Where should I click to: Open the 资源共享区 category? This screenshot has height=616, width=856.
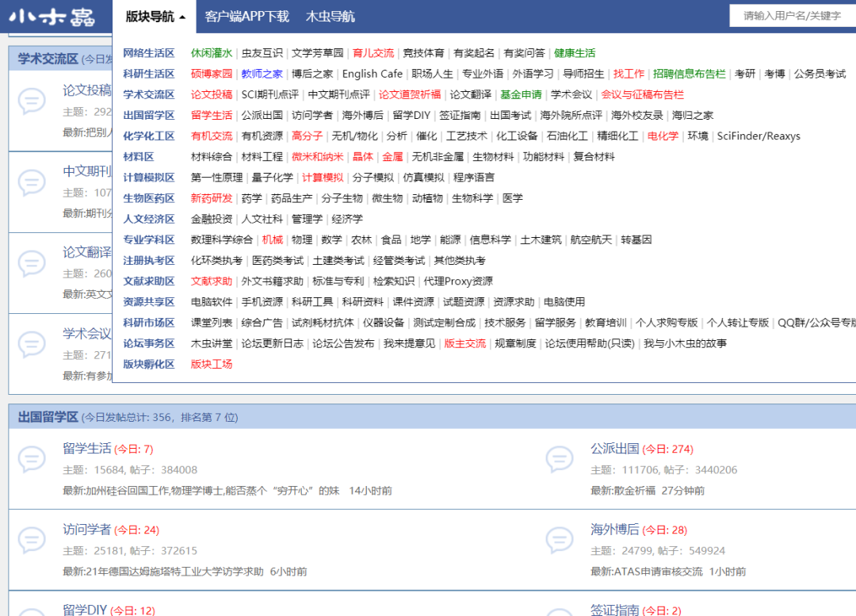[x=148, y=302]
